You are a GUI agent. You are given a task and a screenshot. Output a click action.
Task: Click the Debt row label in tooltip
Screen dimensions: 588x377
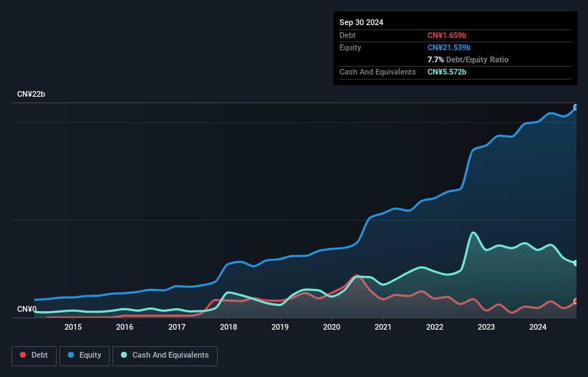click(x=347, y=35)
